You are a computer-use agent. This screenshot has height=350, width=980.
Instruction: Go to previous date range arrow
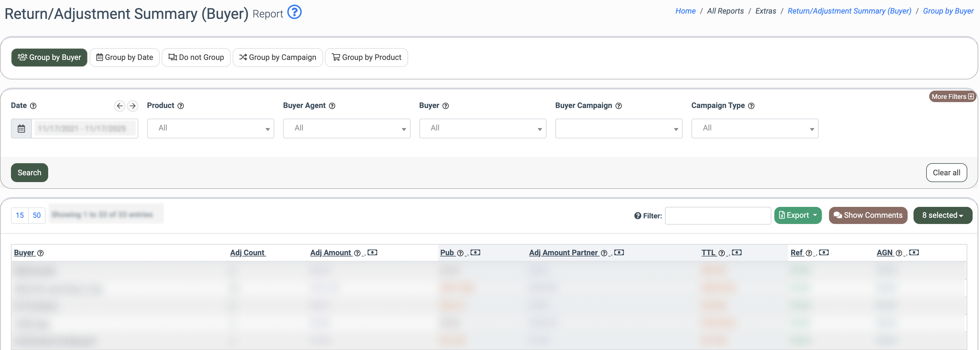coord(119,106)
